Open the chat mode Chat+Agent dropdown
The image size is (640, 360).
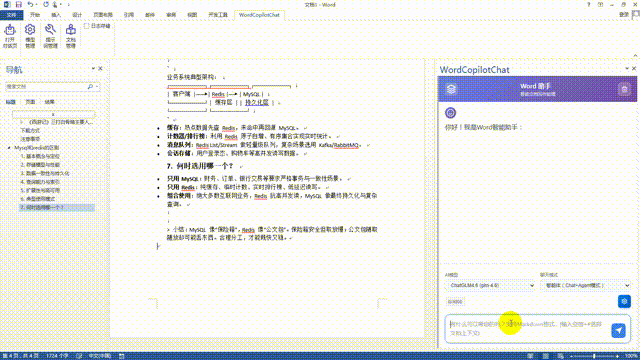[586, 285]
